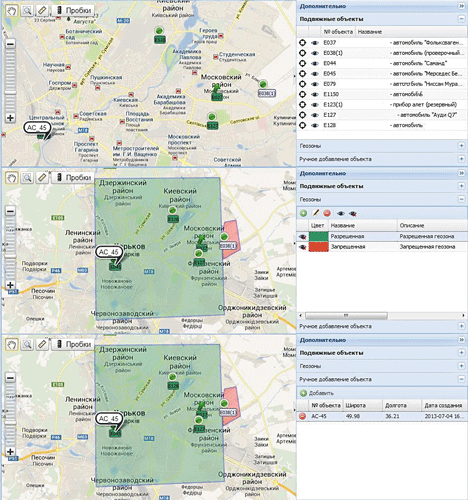Click the green Разрешенная color swatch
Screen dimensions: 468x500
[319, 237]
